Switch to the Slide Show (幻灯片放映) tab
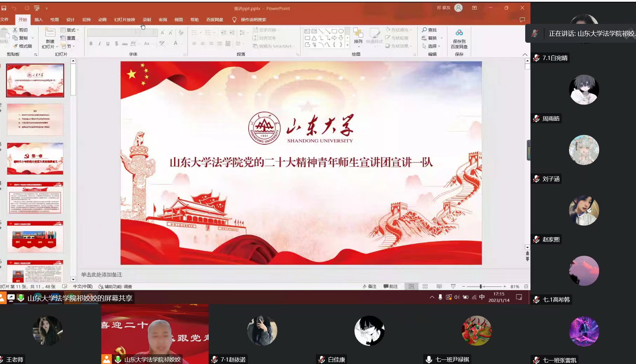 (x=124, y=20)
